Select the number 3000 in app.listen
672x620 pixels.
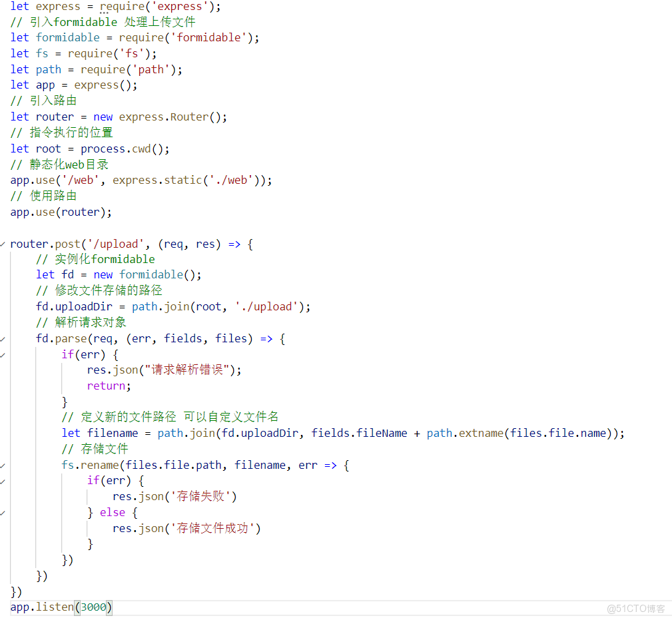pyautogui.click(x=94, y=607)
